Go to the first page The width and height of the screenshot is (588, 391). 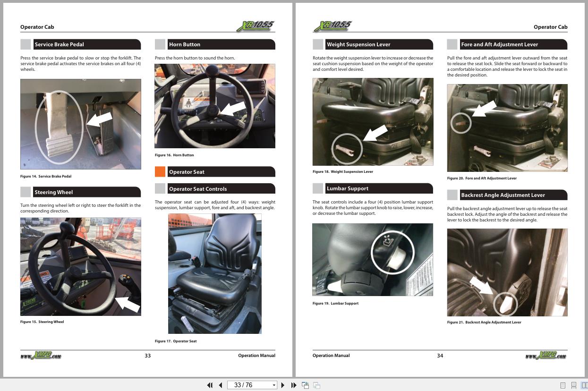[210, 385]
